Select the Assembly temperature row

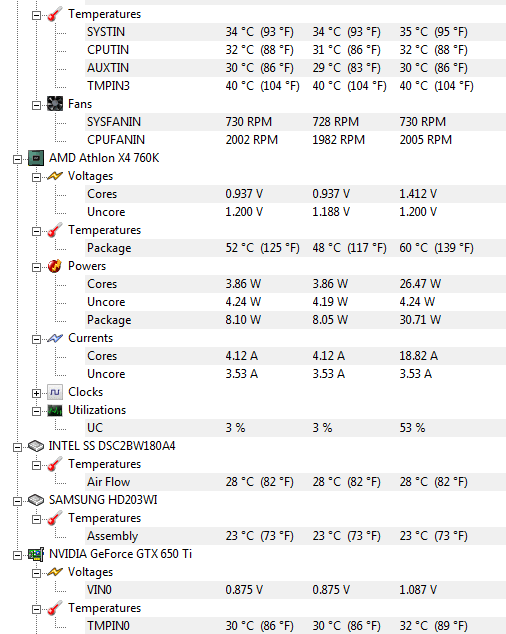[x=295, y=536]
